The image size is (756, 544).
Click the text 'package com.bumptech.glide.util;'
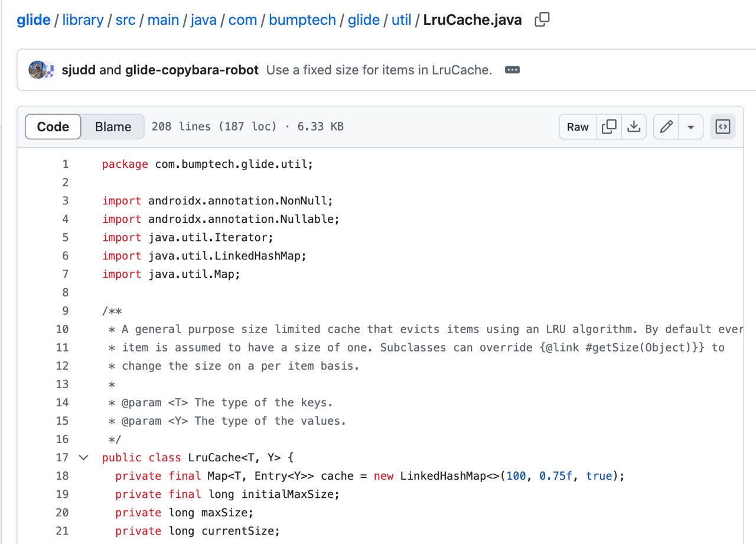point(207,164)
